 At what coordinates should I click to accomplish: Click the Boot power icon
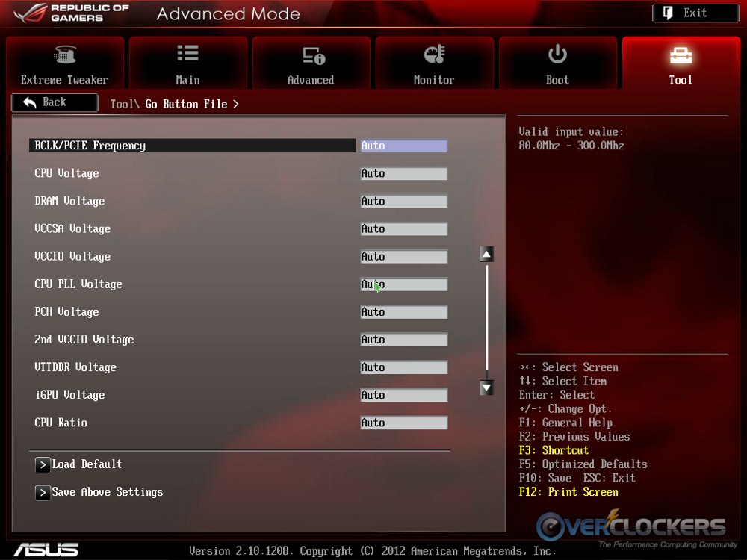point(557,55)
